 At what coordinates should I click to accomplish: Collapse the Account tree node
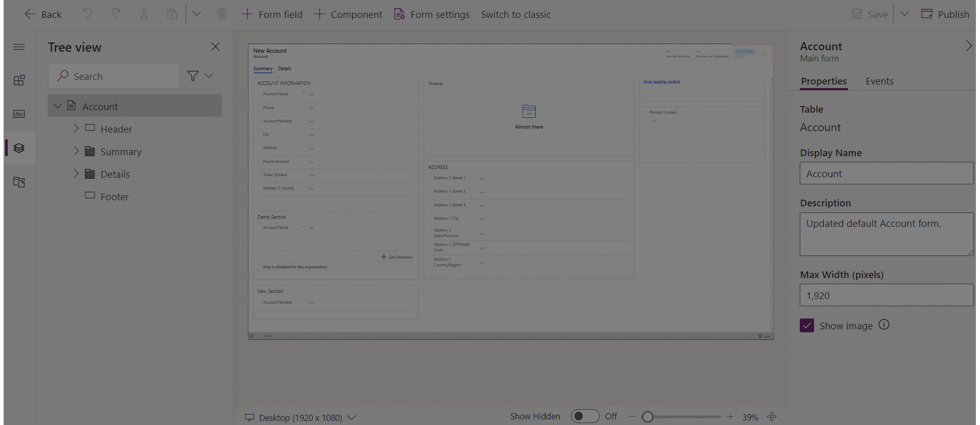point(57,106)
